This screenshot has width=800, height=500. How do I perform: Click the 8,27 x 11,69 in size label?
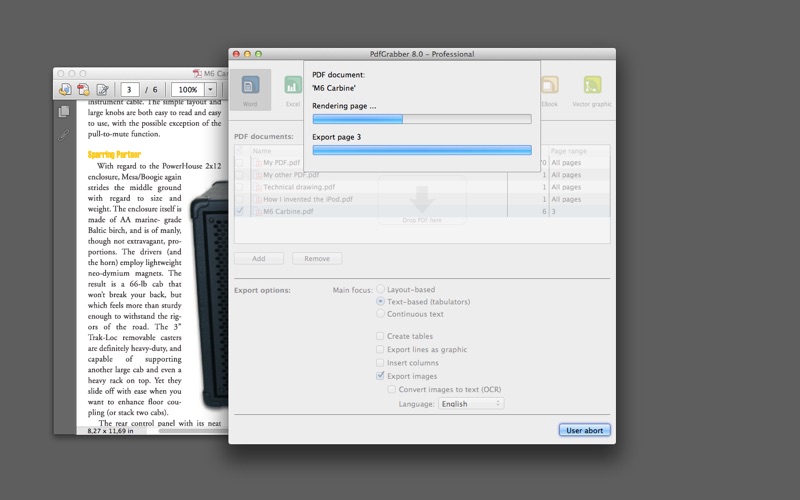[x=110, y=431]
